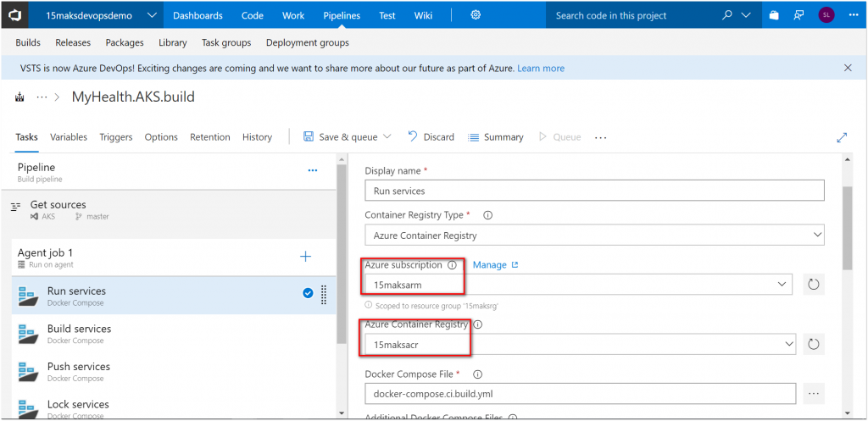Open Container Registry Type dropdown
Image resolution: width=868 pixels, height=421 pixels.
pyautogui.click(x=595, y=235)
